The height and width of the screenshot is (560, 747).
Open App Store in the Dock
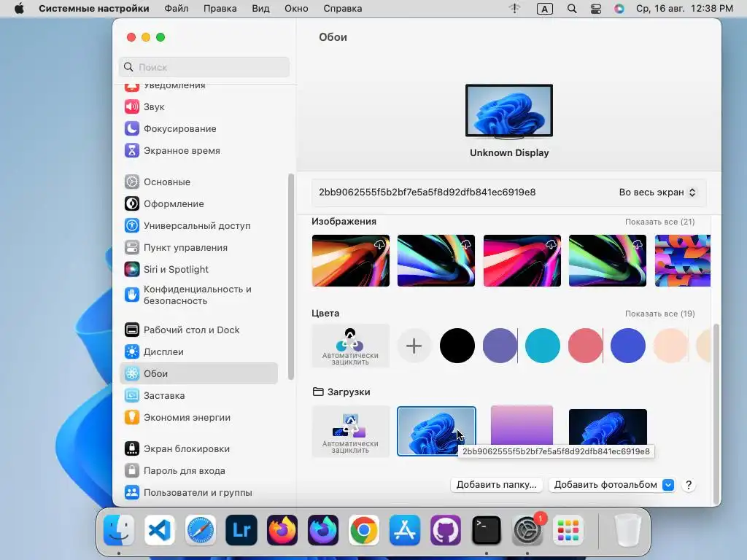click(x=405, y=530)
